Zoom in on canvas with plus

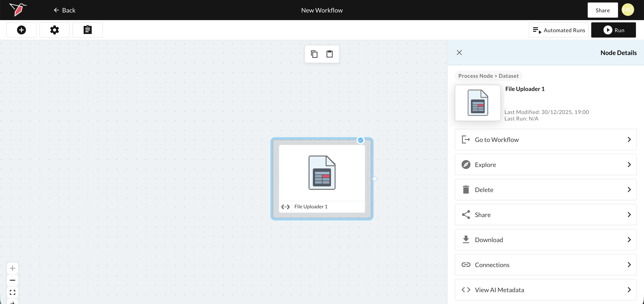[13, 268]
